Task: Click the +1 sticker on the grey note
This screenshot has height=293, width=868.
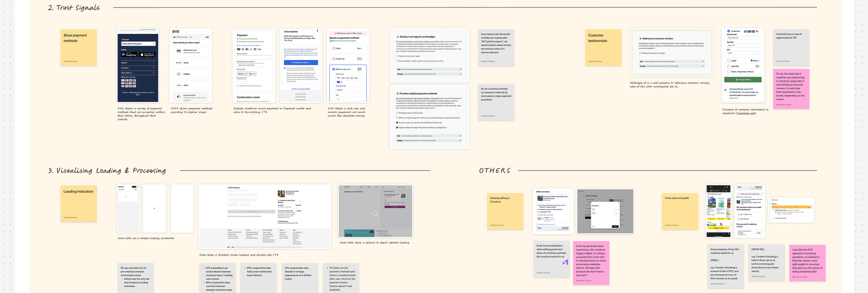Action: click(x=565, y=262)
